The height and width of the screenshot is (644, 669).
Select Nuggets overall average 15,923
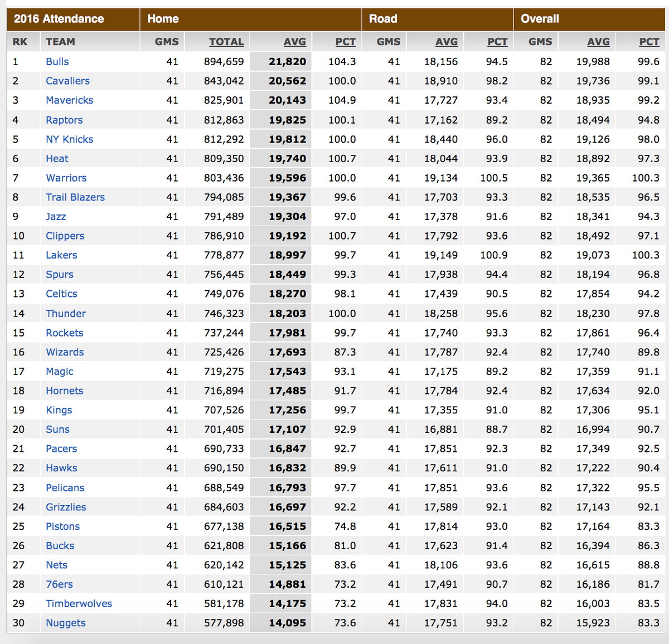(x=593, y=623)
